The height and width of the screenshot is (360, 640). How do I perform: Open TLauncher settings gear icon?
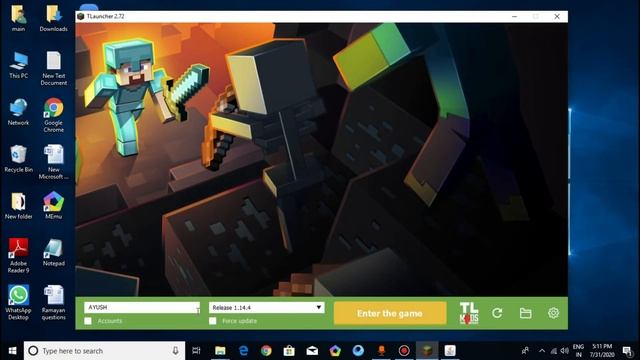553,313
